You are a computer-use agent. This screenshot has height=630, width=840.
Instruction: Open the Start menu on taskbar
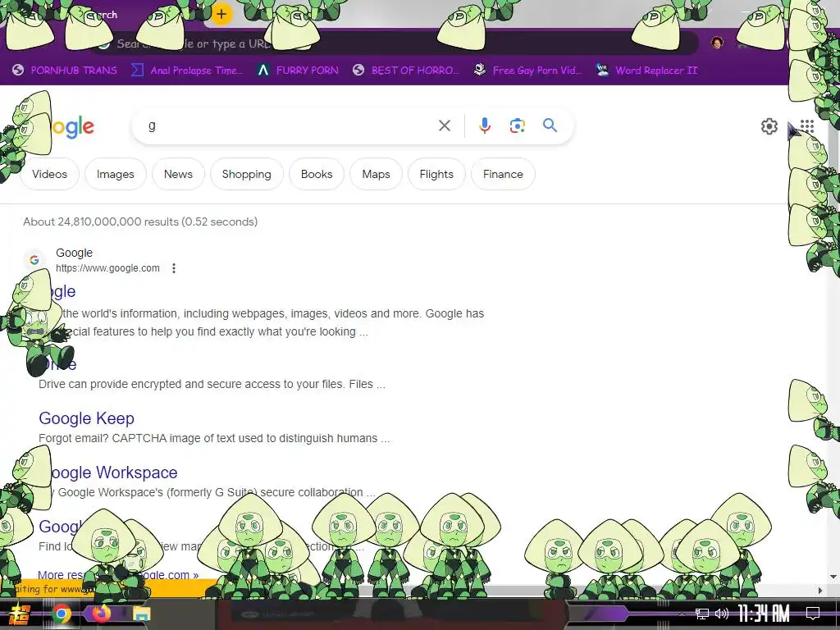20,614
